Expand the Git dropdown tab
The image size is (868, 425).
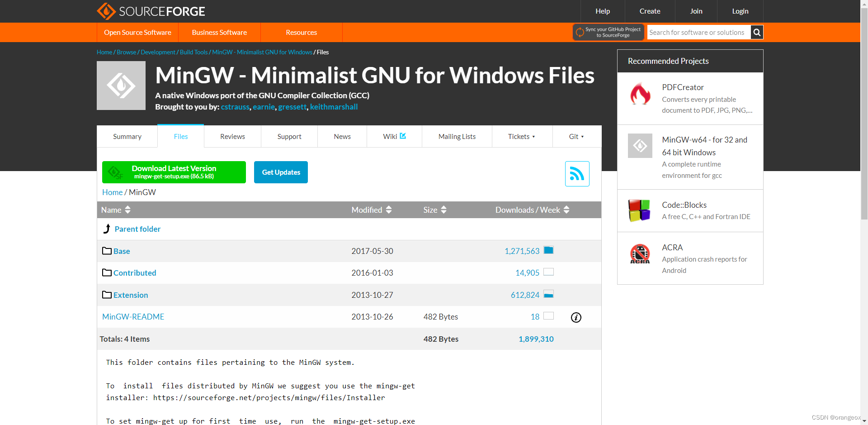576,137
